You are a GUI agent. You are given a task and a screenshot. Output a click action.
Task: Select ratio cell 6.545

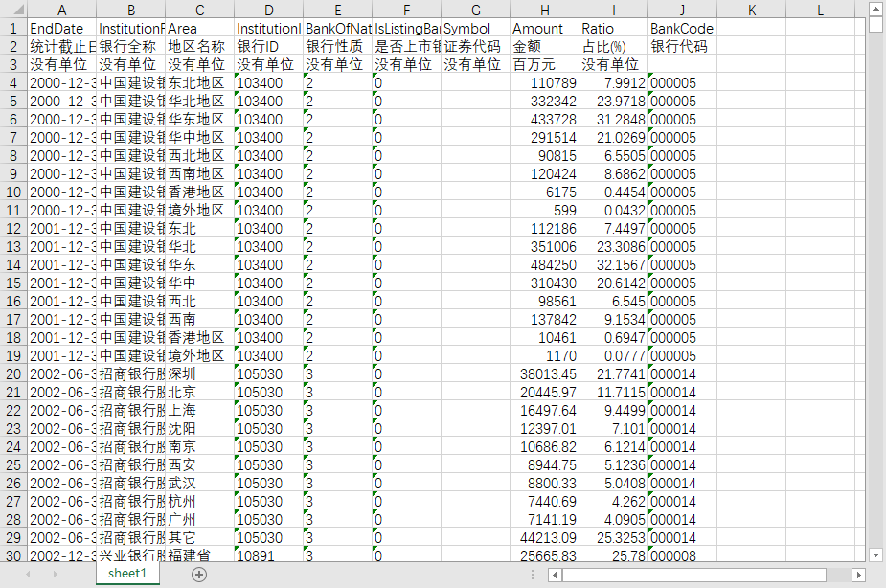(x=614, y=301)
